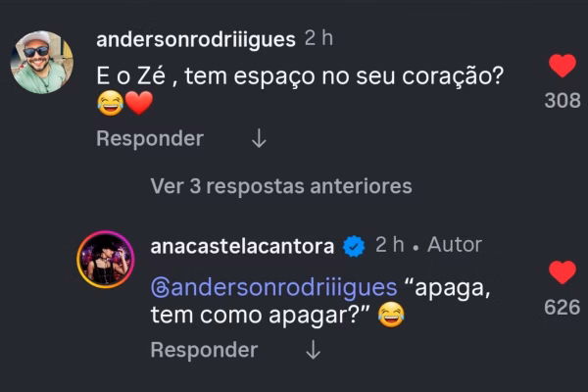This screenshot has width=588, height=392.
Task: Reply to andersonrodriiigues via Responder
Action: pyautogui.click(x=150, y=138)
